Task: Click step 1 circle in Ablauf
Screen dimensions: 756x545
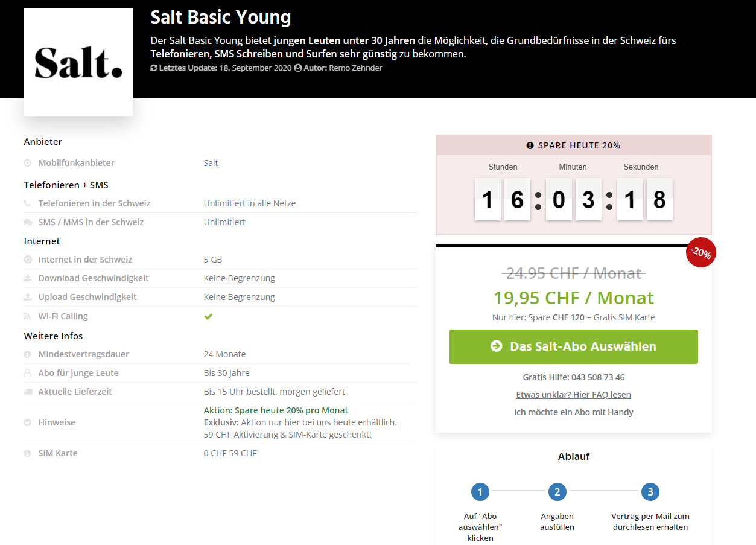Action: 480,492
